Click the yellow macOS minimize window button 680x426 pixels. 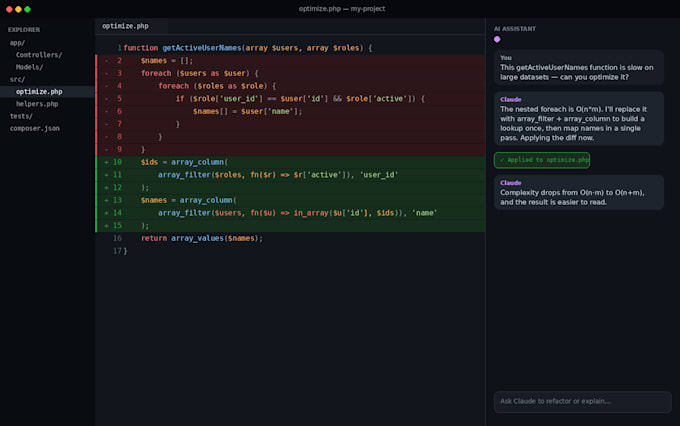click(18, 9)
